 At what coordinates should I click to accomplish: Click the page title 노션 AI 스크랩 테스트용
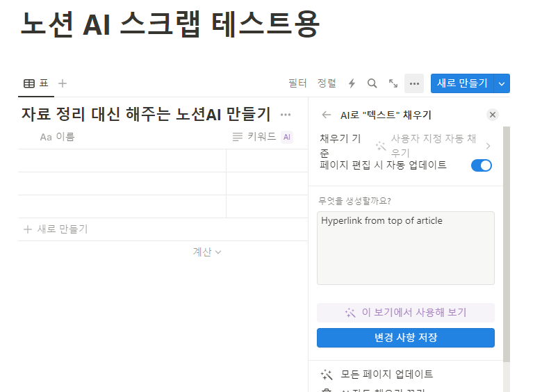(170, 24)
